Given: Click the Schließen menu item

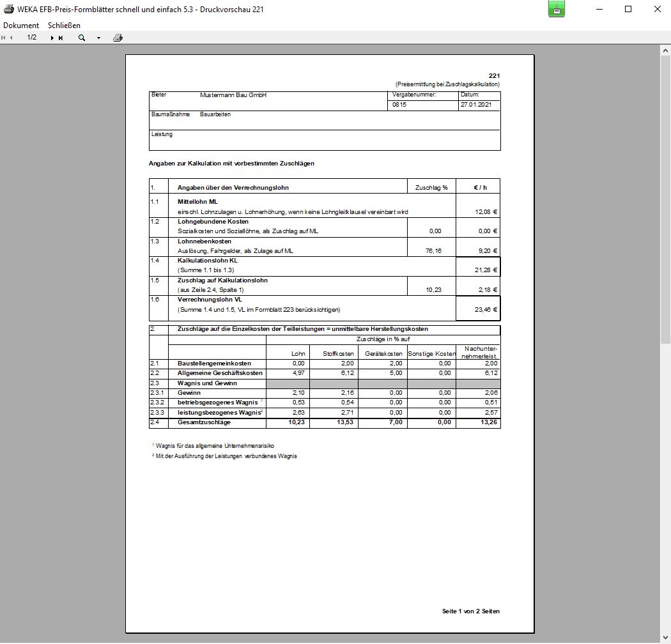Looking at the screenshot, I should (x=64, y=25).
